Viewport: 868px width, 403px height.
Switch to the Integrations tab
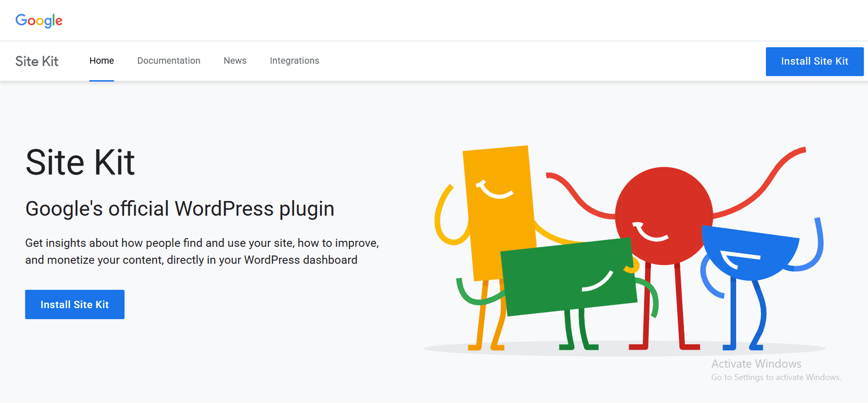[x=295, y=61]
